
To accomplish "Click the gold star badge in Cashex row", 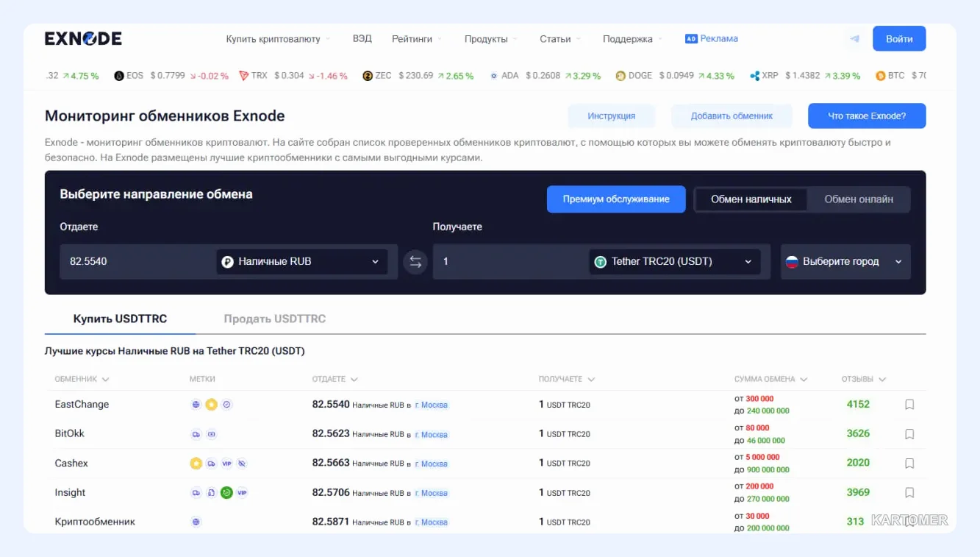I will (196, 464).
